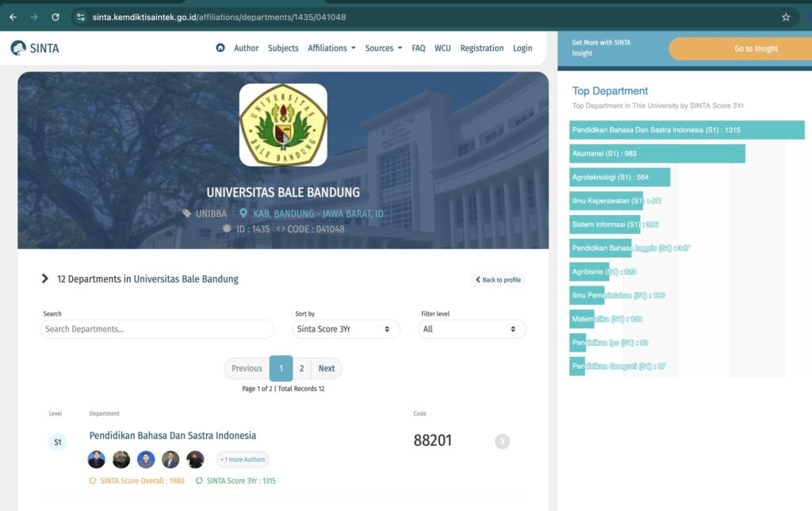Click the browser back arrow
The width and height of the screenshot is (812, 511).
point(13,17)
